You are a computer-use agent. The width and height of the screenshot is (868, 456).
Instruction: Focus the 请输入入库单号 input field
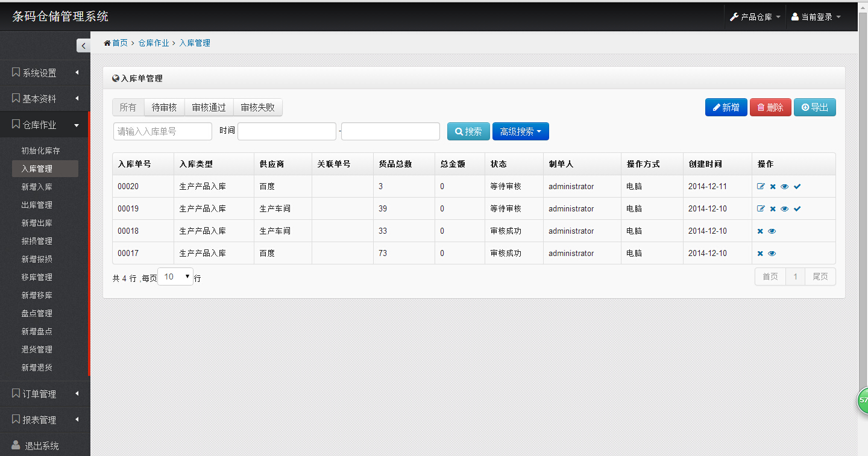(163, 131)
